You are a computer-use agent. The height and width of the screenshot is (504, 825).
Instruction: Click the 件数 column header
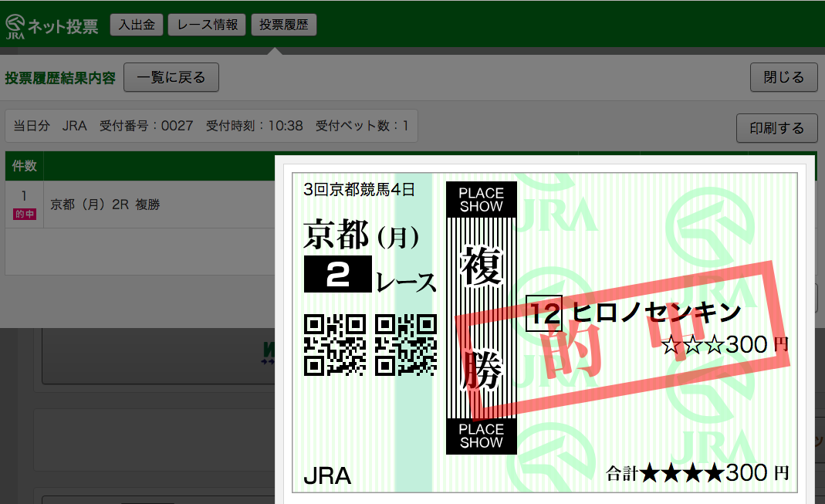point(24,166)
